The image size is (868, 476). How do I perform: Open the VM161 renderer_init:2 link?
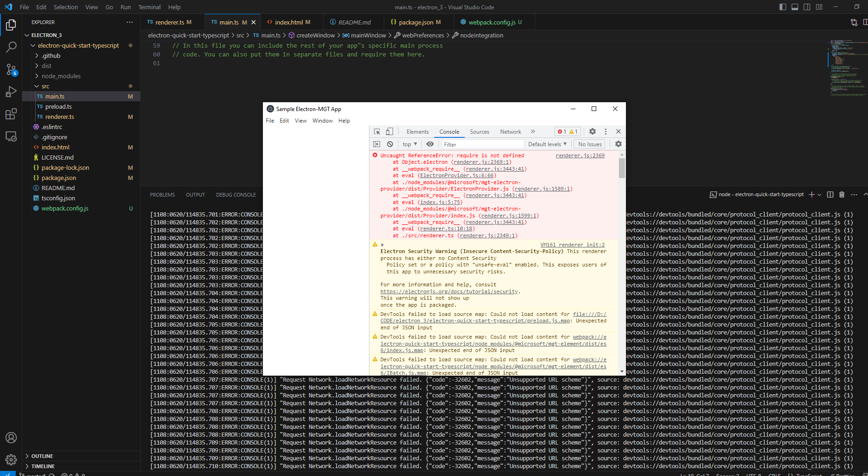573,245
